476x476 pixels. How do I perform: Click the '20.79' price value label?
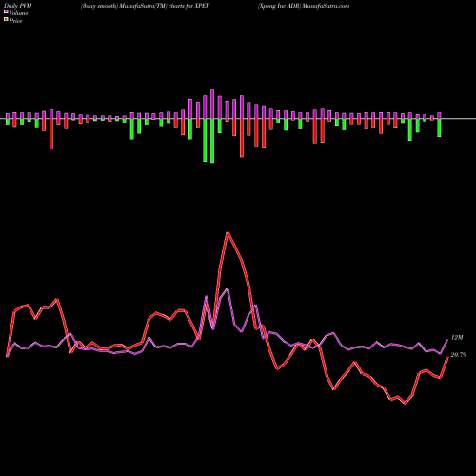click(x=459, y=355)
